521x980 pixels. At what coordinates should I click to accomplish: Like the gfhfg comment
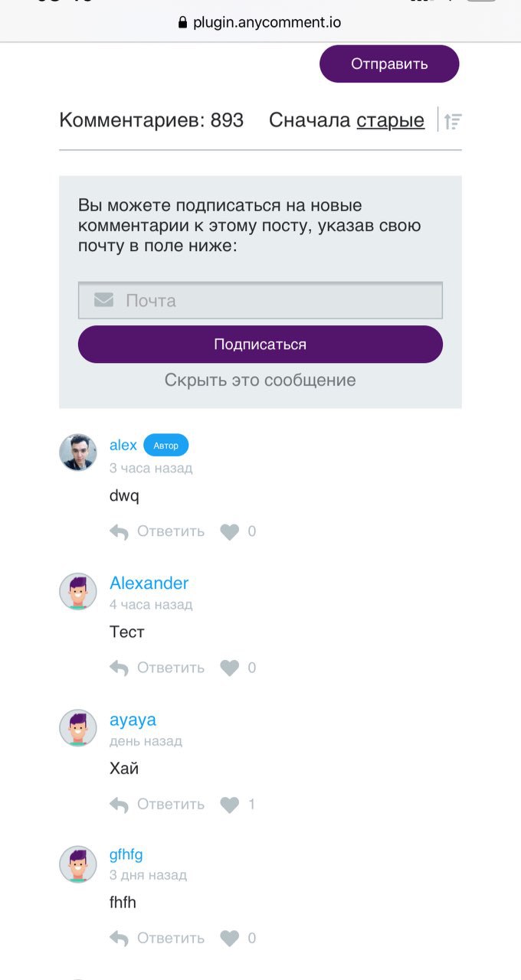230,939
